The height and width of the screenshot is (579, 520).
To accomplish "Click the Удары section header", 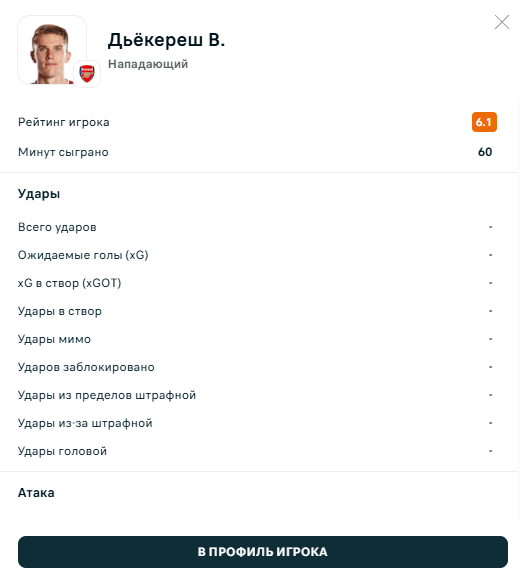I will 39,193.
